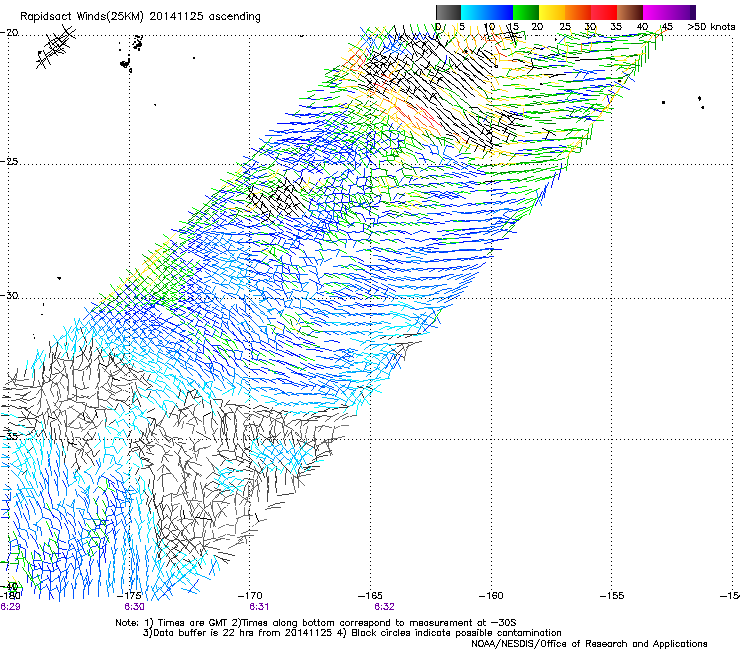Click the '-20' latitude label on left axis
This screenshot has width=740, height=650.
coord(9,33)
